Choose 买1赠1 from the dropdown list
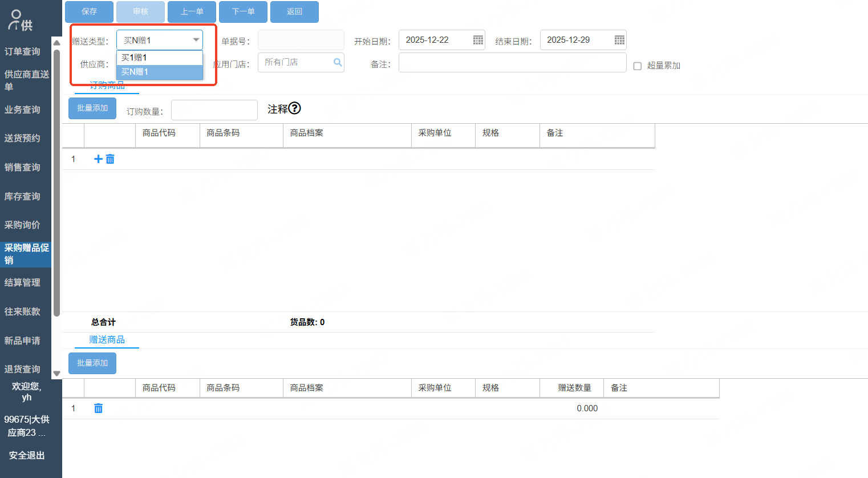Screen dimensions: 868x478 160,58
